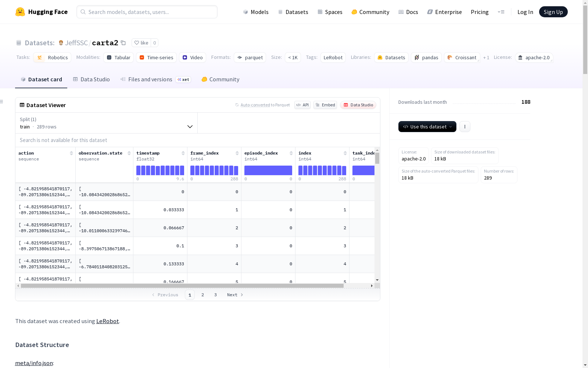Click the table horizontal scrollbar

[x=182, y=286]
